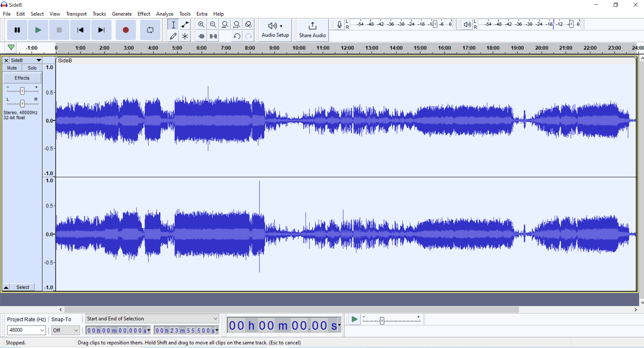Screen dimensions: 644x348
Task: Open the Analyze menu
Action: pyautogui.click(x=165, y=14)
